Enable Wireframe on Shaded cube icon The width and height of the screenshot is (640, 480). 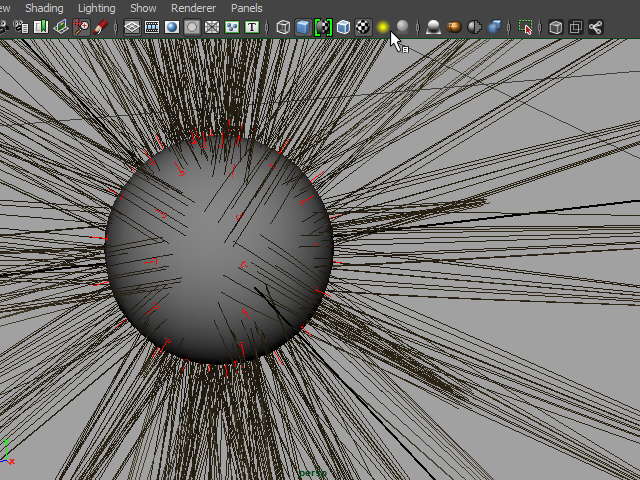(x=343, y=27)
